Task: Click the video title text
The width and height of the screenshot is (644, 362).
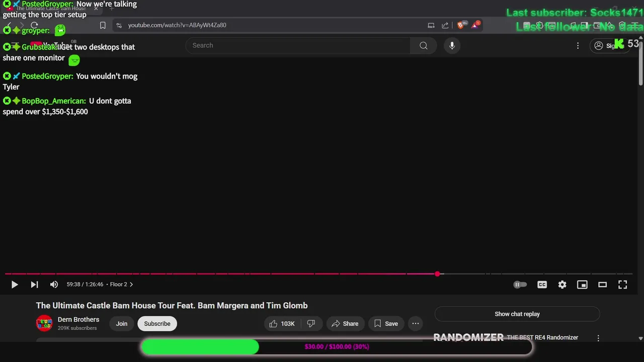Action: pyautogui.click(x=172, y=306)
